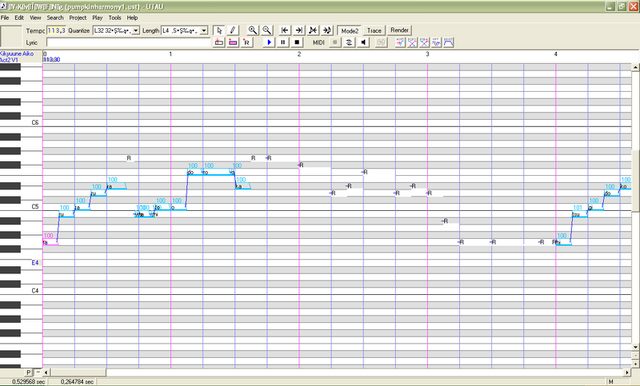
Task: Click the speaker volume icon
Action: [363, 42]
